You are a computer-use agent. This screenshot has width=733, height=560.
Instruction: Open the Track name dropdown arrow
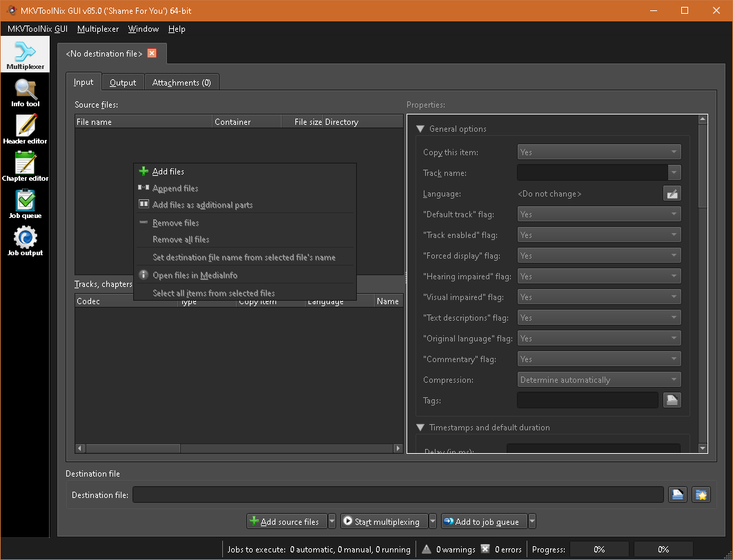(x=674, y=172)
